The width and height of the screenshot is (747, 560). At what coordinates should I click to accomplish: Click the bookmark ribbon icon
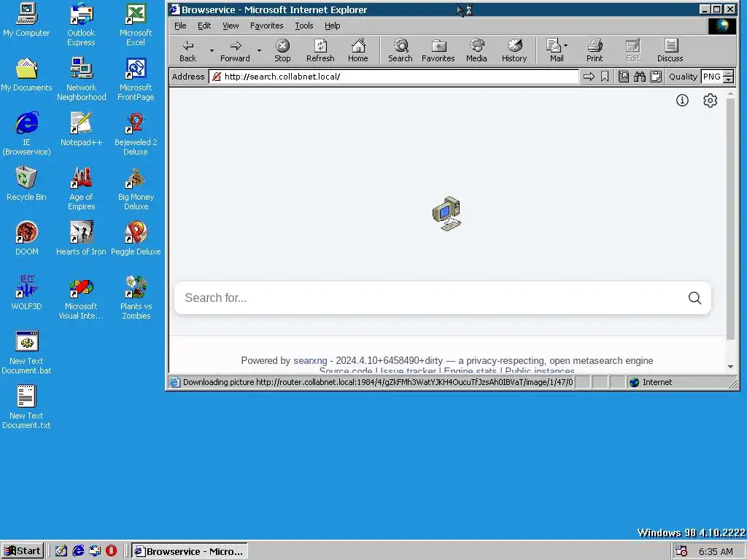[x=605, y=77]
